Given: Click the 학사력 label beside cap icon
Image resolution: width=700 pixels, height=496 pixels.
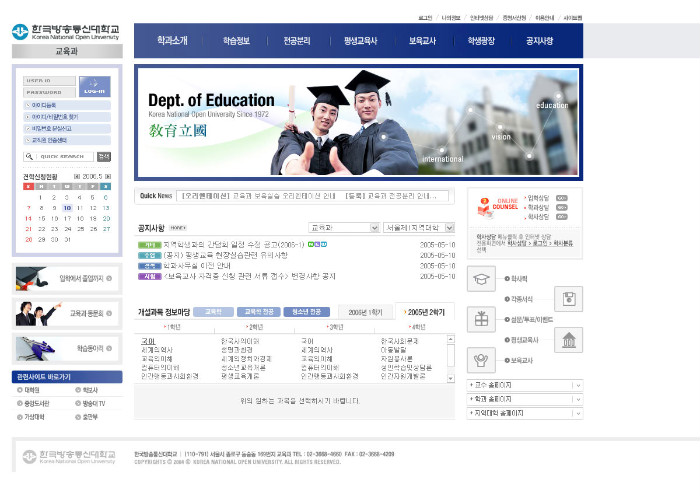Looking at the screenshot, I should point(519,279).
